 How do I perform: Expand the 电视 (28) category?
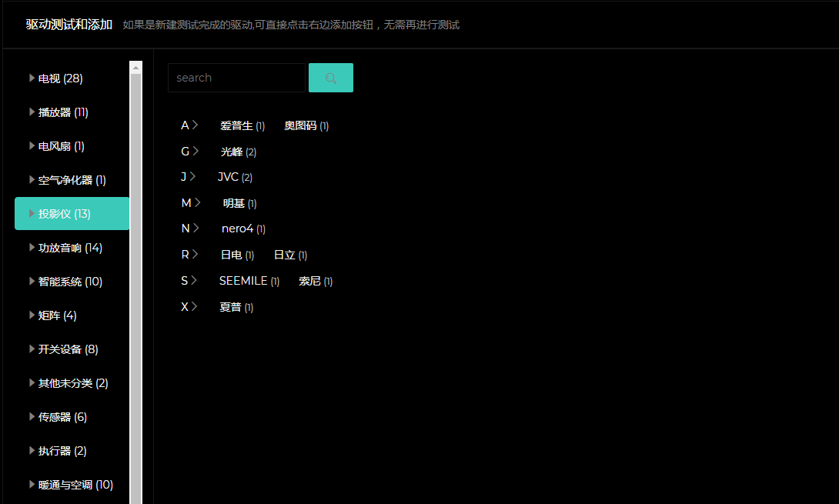[60, 78]
